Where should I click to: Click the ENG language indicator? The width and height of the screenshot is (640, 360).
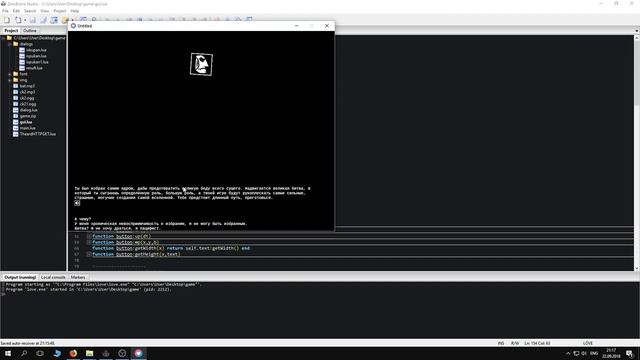pyautogui.click(x=594, y=353)
